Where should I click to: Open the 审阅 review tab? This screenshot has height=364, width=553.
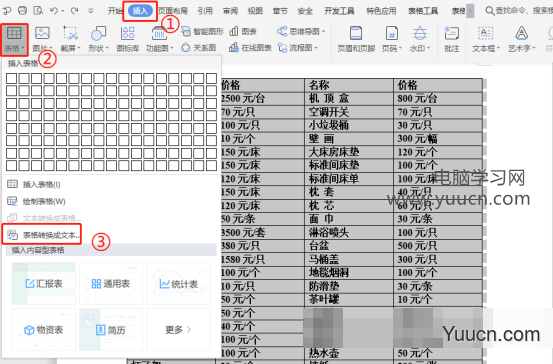[230, 11]
